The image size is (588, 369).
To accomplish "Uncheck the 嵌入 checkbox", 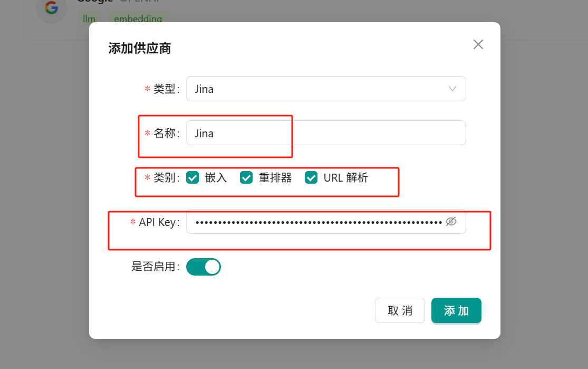I will 192,178.
